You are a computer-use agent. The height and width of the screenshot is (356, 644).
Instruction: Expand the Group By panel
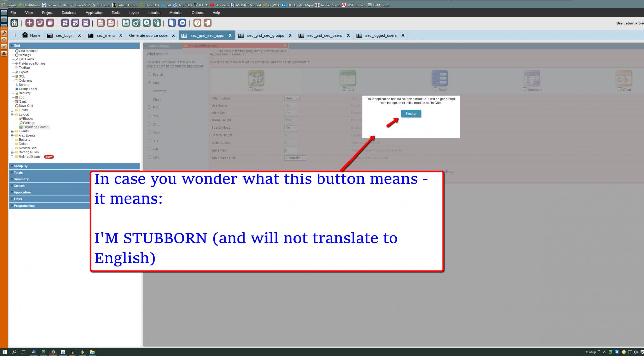pyautogui.click(x=74, y=166)
